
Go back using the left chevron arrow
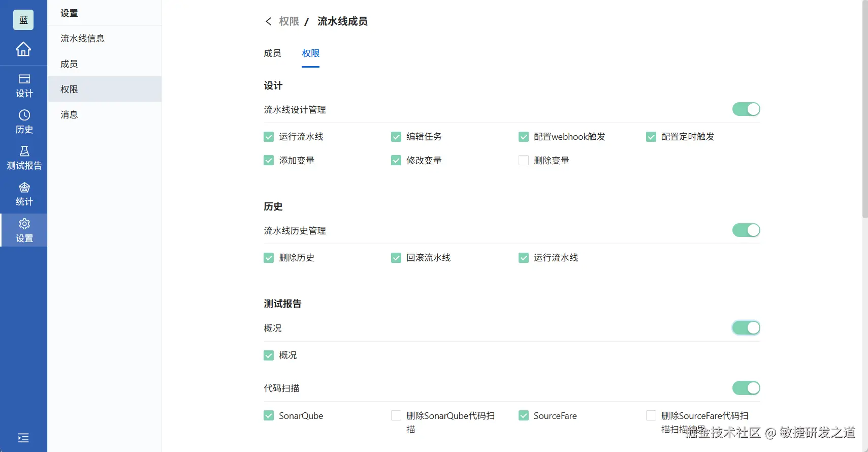[269, 21]
